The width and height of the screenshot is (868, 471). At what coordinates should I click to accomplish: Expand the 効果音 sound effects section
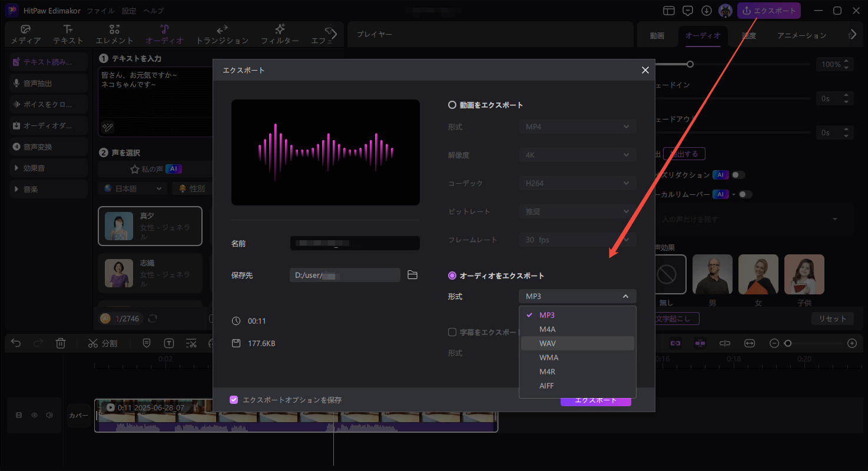pyautogui.click(x=48, y=168)
